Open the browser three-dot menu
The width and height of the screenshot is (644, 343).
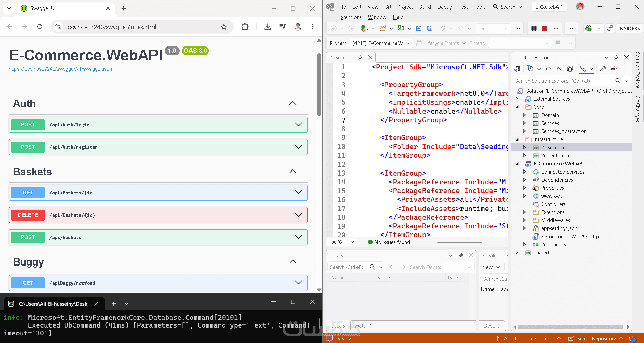(313, 27)
